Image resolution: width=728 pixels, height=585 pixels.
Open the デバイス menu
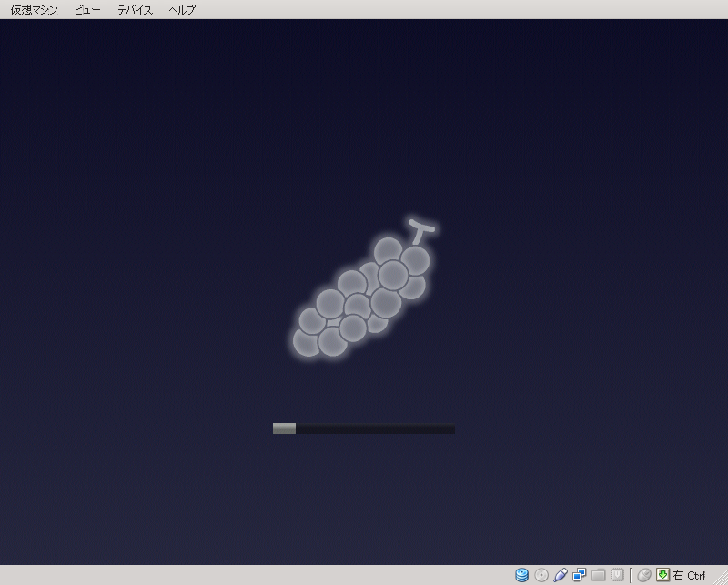[134, 10]
